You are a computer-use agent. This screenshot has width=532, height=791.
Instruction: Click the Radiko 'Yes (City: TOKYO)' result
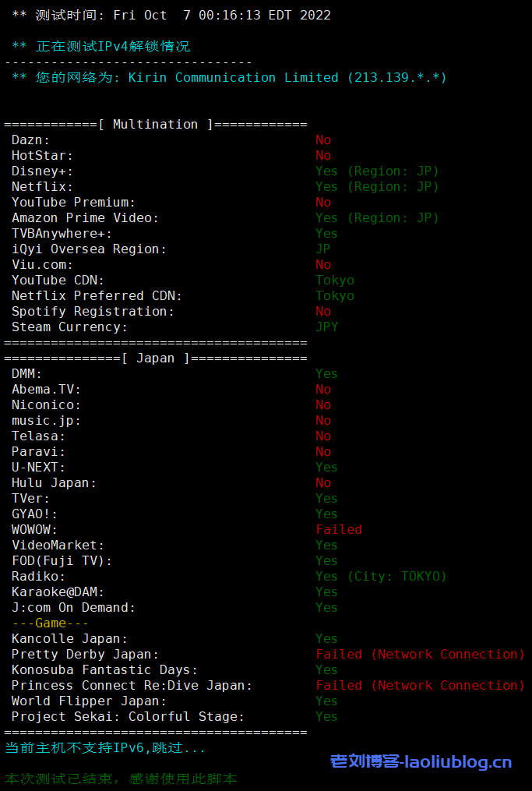tap(381, 576)
